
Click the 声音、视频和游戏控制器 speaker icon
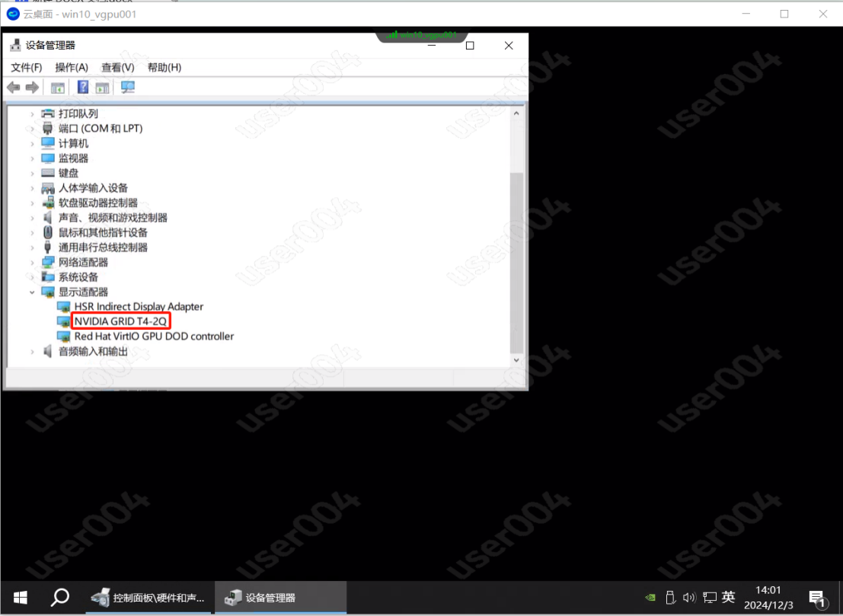(48, 217)
